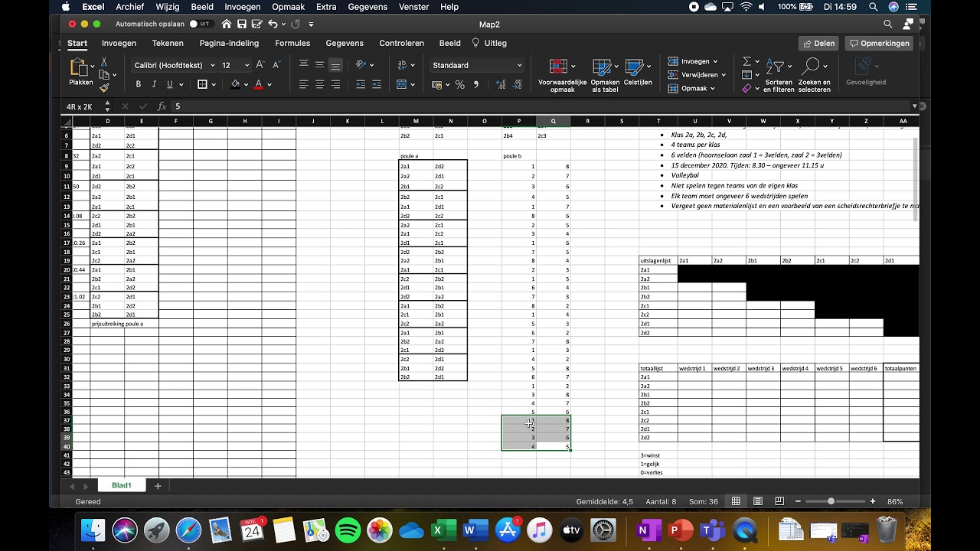
Task: Toggle bold formatting
Action: click(139, 84)
